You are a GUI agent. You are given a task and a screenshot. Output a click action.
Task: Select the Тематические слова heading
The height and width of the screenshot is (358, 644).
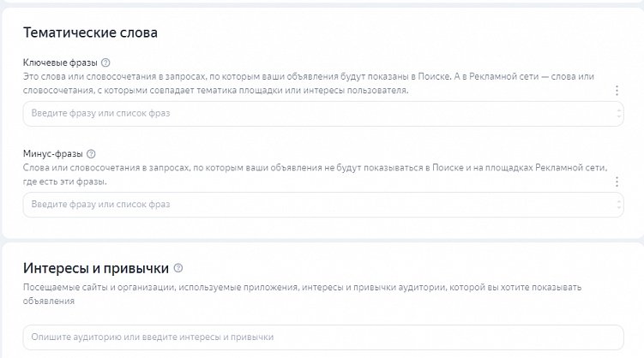90,33
